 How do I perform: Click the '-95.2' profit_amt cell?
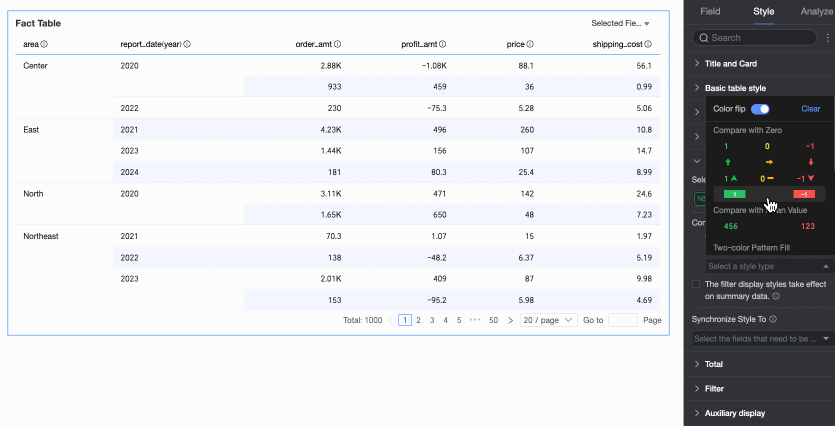[x=435, y=300]
